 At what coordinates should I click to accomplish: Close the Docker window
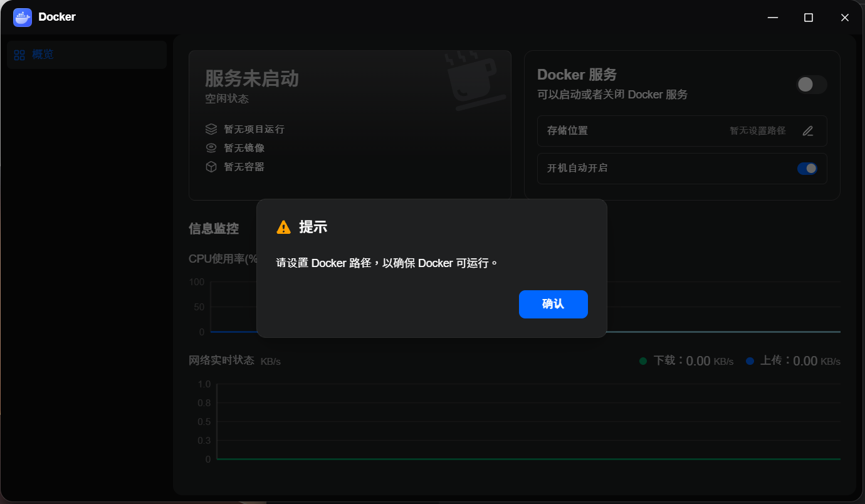click(x=845, y=18)
